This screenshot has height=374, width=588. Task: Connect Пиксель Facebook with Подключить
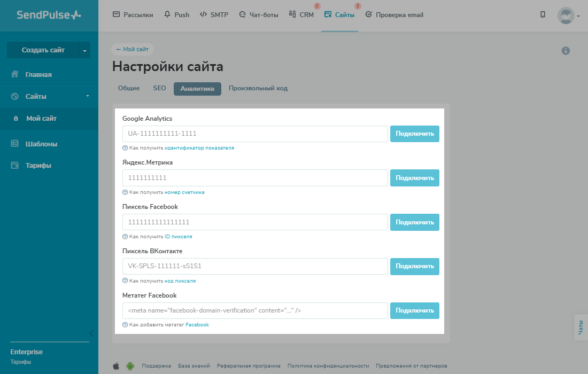click(415, 222)
